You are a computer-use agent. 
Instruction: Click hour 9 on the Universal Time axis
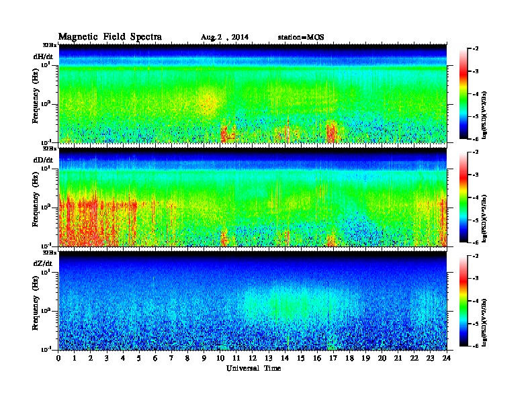[x=204, y=358]
